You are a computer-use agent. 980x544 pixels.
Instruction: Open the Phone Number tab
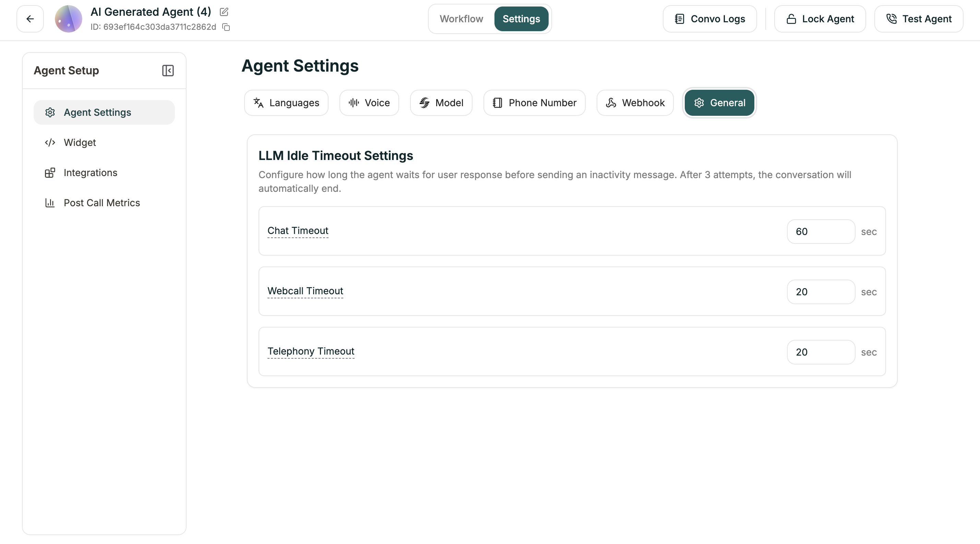[x=534, y=103]
